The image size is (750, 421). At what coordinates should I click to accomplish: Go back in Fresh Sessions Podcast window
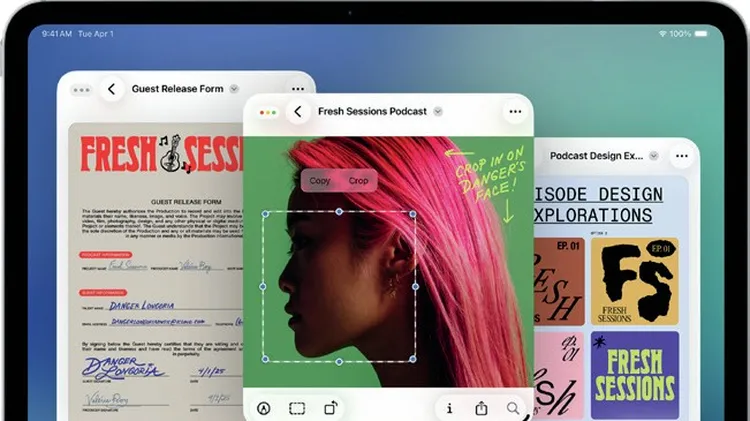tap(298, 111)
